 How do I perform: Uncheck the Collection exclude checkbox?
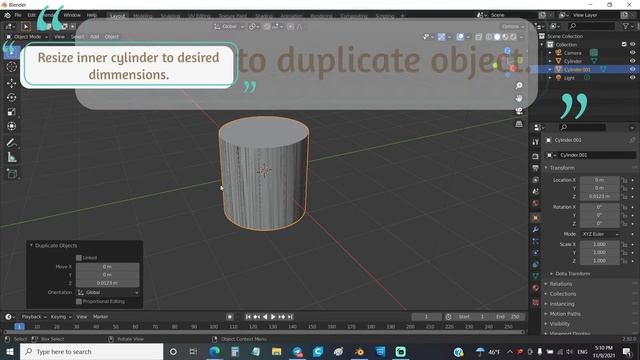coord(624,44)
